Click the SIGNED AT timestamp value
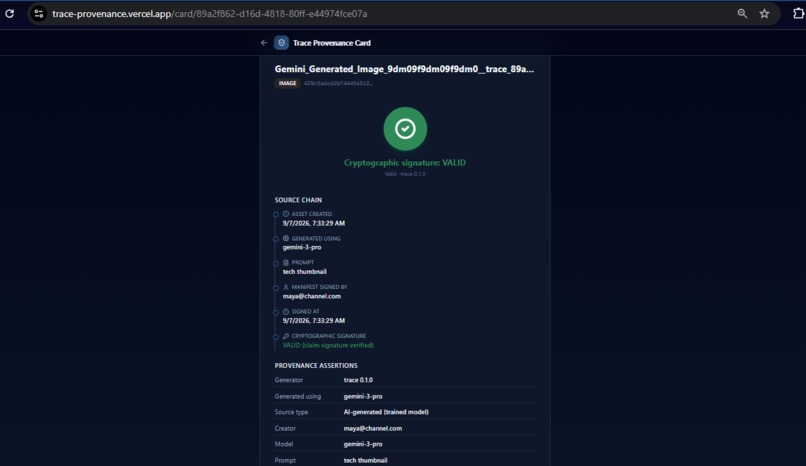 (314, 321)
